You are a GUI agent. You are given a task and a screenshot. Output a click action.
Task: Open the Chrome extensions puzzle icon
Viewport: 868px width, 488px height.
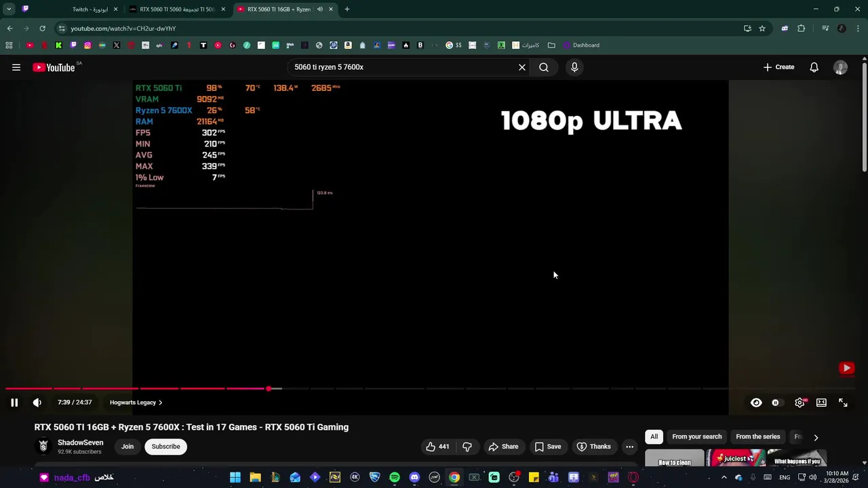(x=802, y=28)
